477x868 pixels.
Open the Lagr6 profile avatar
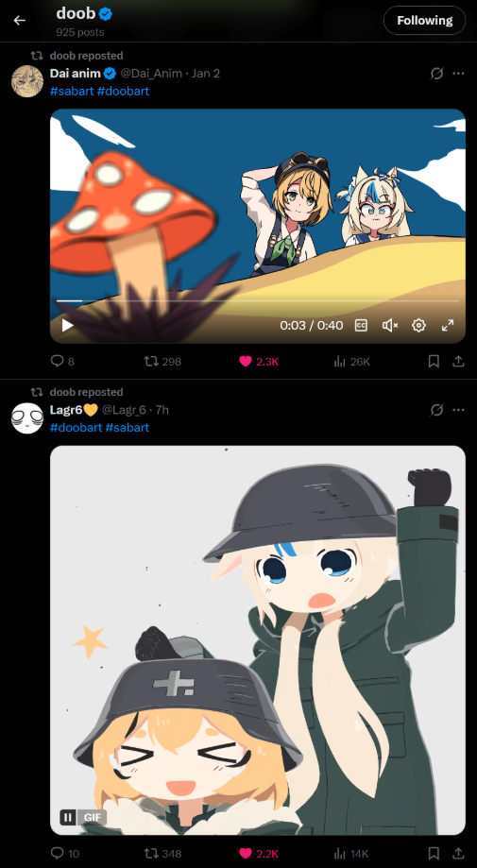[x=27, y=418]
